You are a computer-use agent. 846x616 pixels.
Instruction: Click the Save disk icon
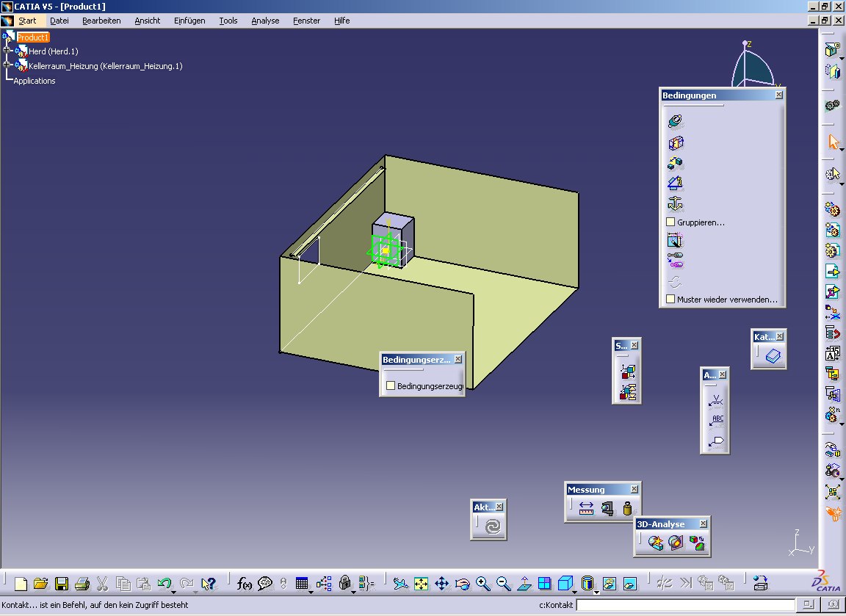[62, 584]
